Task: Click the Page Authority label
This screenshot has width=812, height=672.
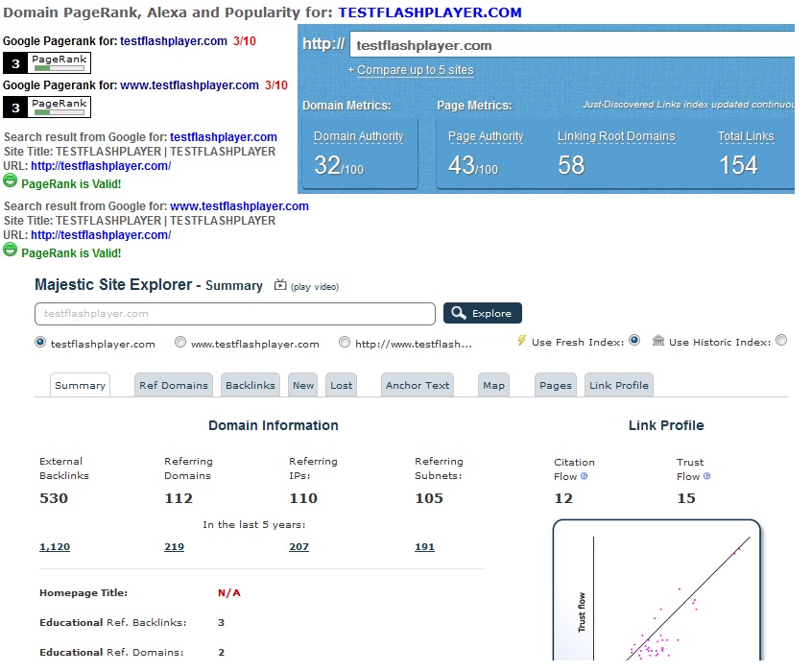Action: pos(486,136)
